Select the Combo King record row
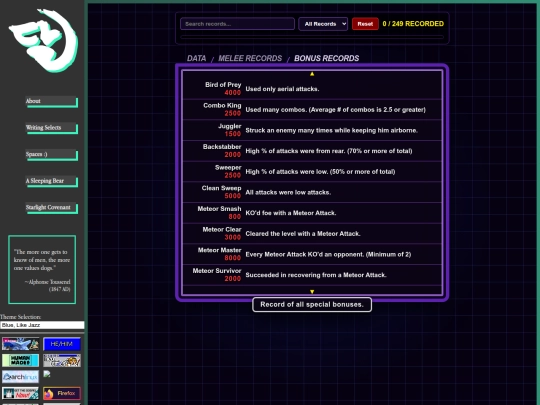This screenshot has height=405, width=540. [312, 110]
